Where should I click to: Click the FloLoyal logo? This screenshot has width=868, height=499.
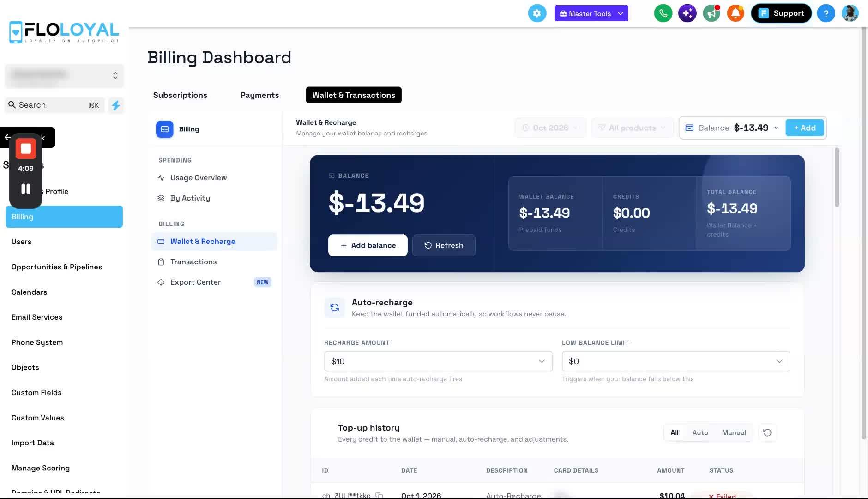click(x=64, y=32)
